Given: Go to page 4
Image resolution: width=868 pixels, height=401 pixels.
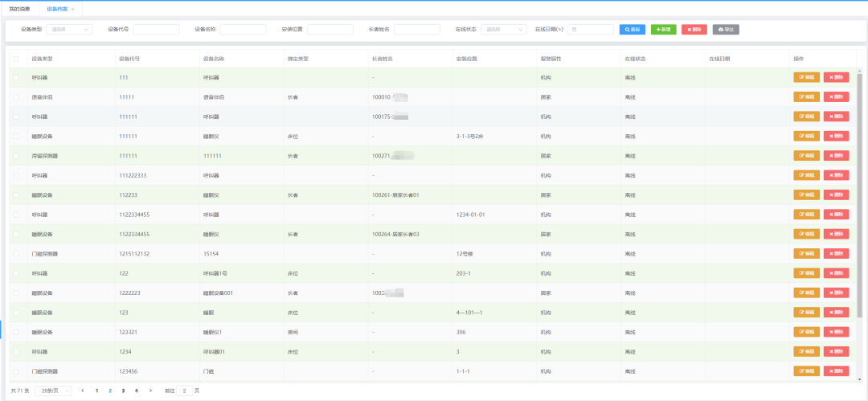Looking at the screenshot, I should click(x=136, y=391).
